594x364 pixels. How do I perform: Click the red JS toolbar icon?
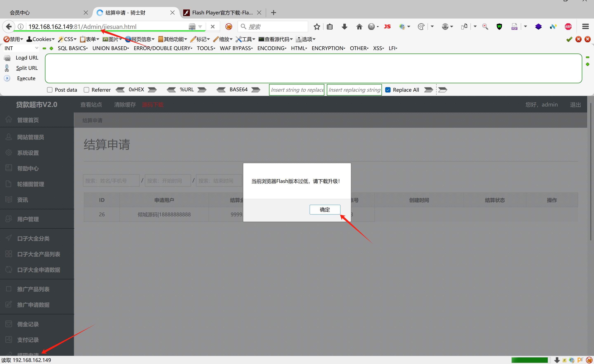pos(387,27)
